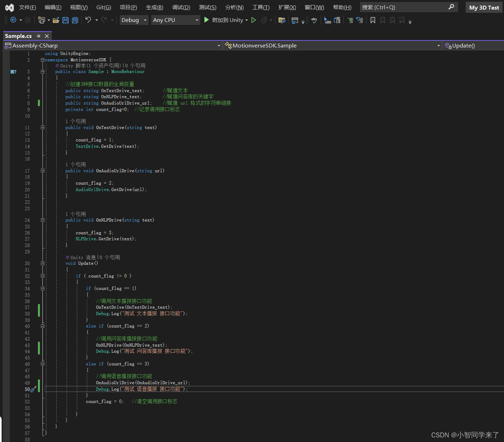Screen dimensions: 504x442
Task: Open the 文件(F) menu
Action: click(28, 7)
